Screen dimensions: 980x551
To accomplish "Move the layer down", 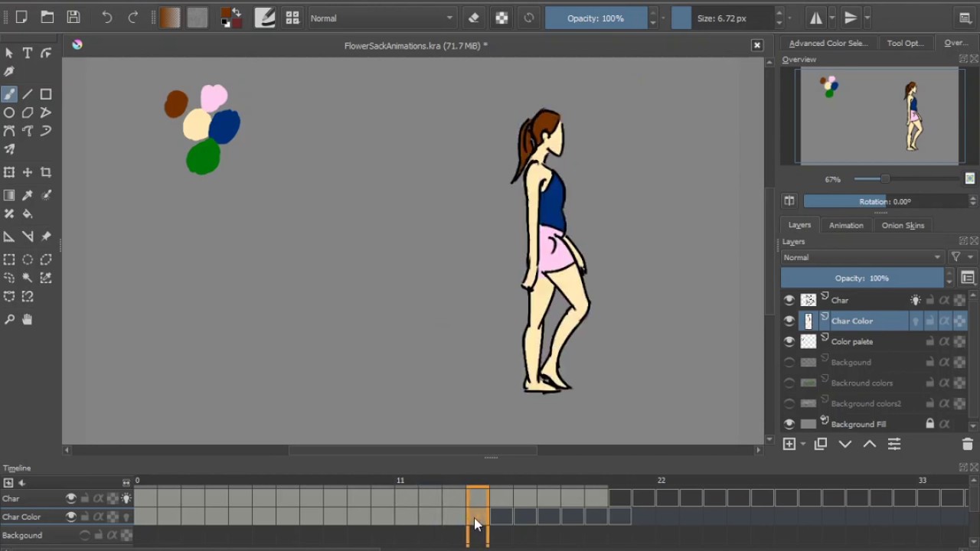I will tap(845, 444).
